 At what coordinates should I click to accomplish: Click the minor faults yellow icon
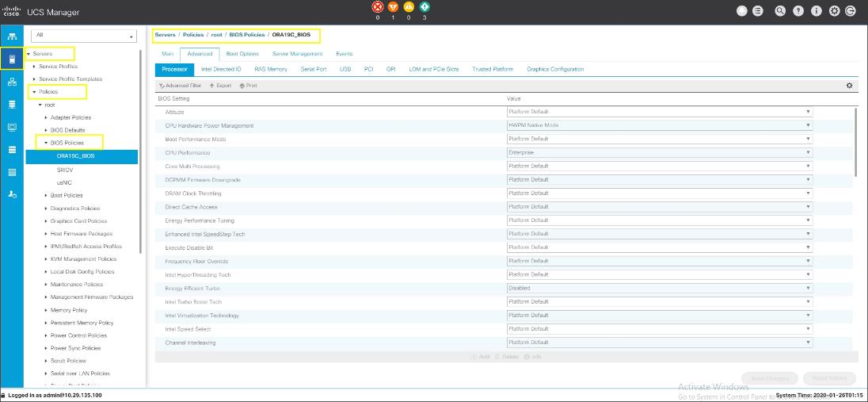coord(409,7)
